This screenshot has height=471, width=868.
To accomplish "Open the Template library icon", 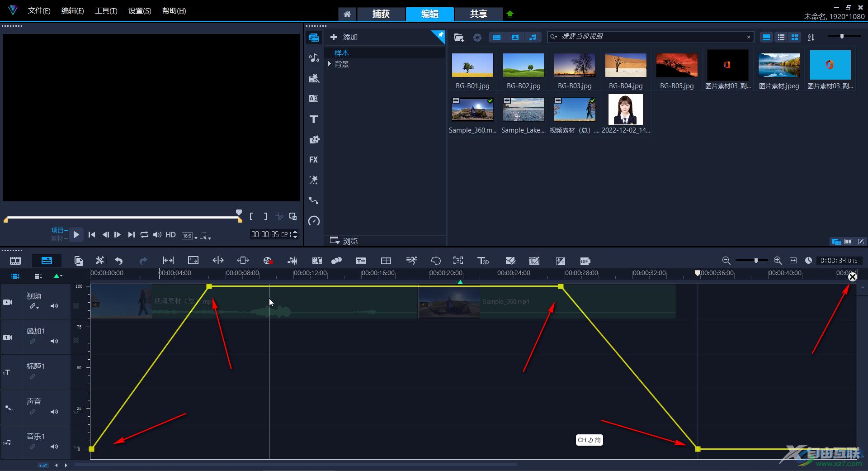I will 314,78.
